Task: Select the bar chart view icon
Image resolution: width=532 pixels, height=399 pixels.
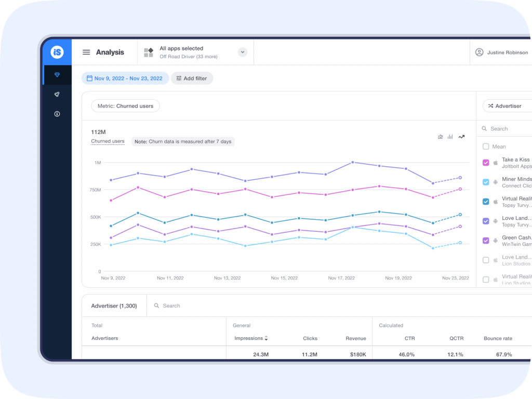Action: 450,137
